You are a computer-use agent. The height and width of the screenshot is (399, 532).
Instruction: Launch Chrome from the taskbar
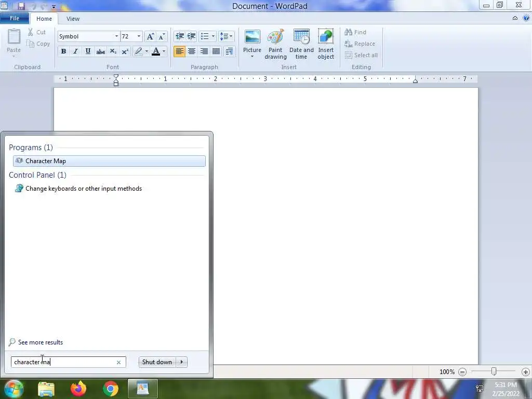pyautogui.click(x=111, y=389)
